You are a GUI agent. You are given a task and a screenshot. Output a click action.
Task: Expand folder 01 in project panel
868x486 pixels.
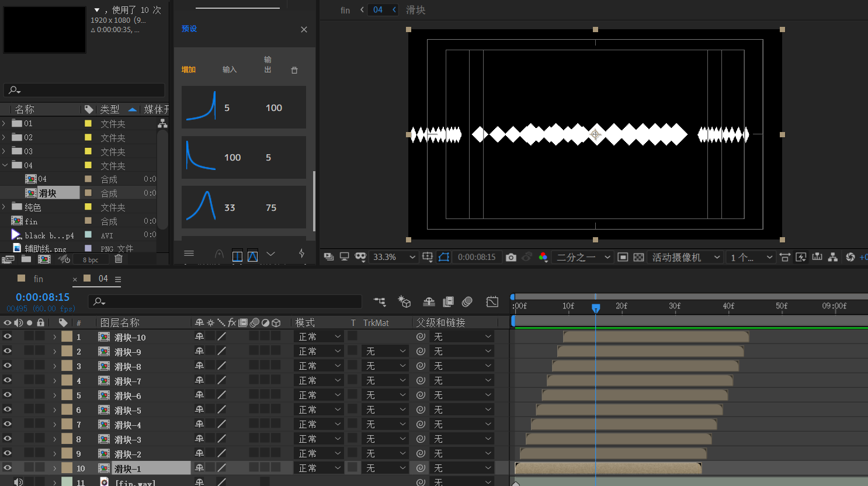(x=4, y=123)
